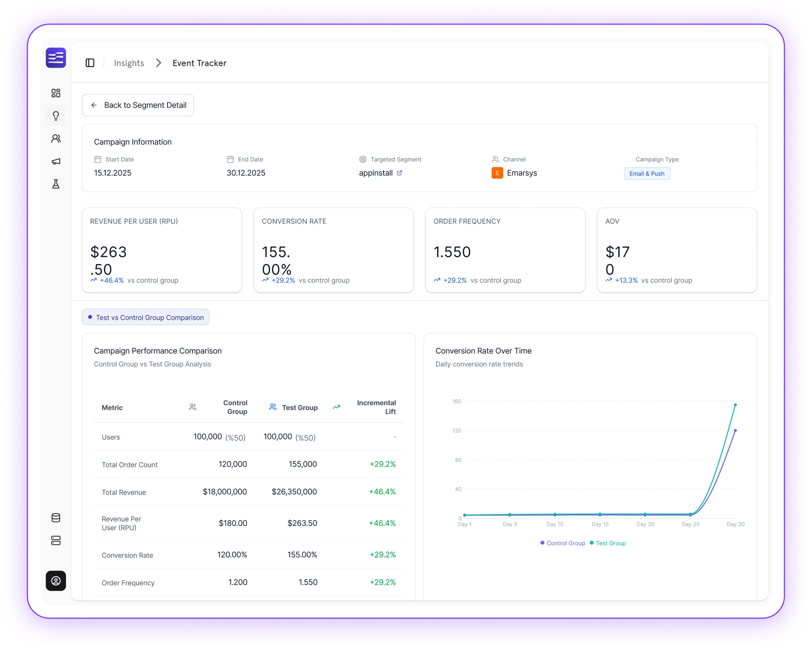Click the Control Group Day 30 data point
This screenshot has width=812, height=649.
point(735,430)
